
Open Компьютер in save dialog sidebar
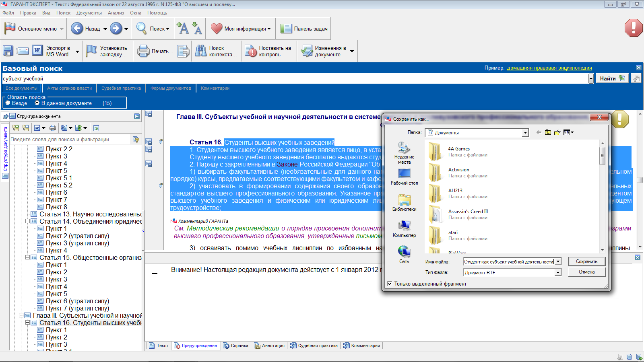tap(404, 228)
